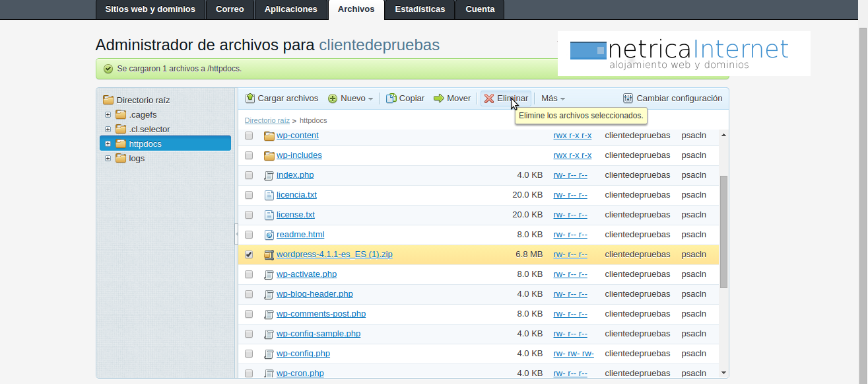Open the Nuevo dropdown menu
Screen dimensions: 868x384
pyautogui.click(x=351, y=98)
